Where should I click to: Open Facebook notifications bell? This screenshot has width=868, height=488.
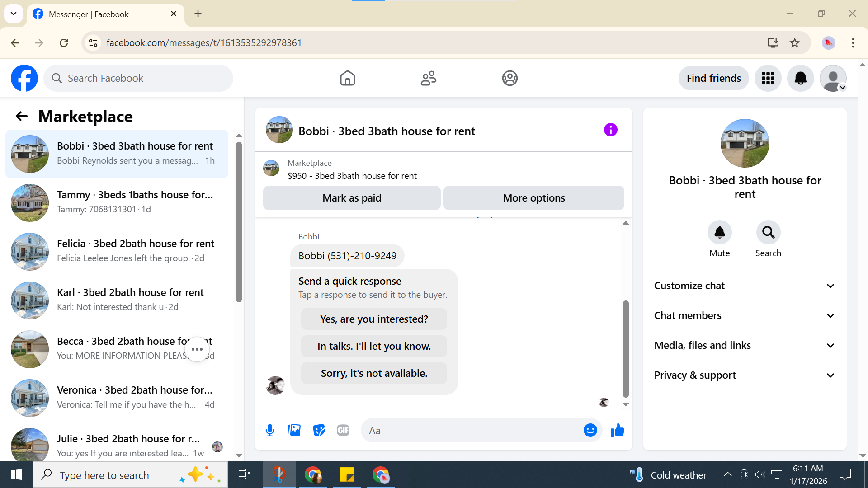800,78
